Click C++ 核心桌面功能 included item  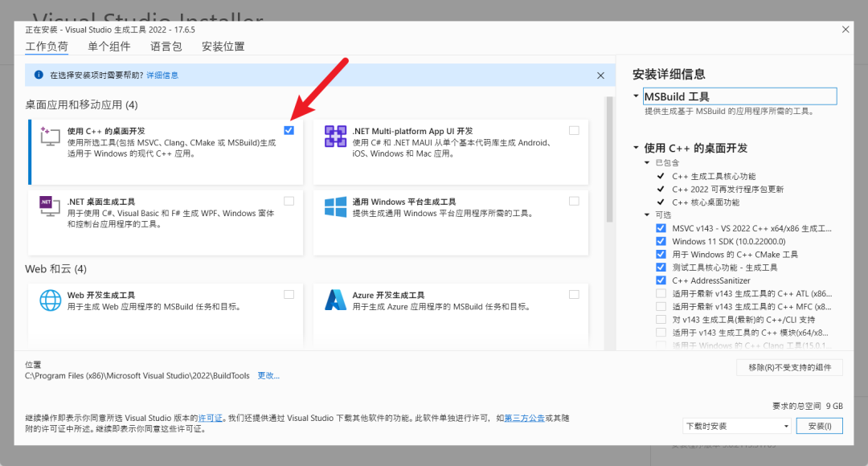pyautogui.click(x=706, y=202)
